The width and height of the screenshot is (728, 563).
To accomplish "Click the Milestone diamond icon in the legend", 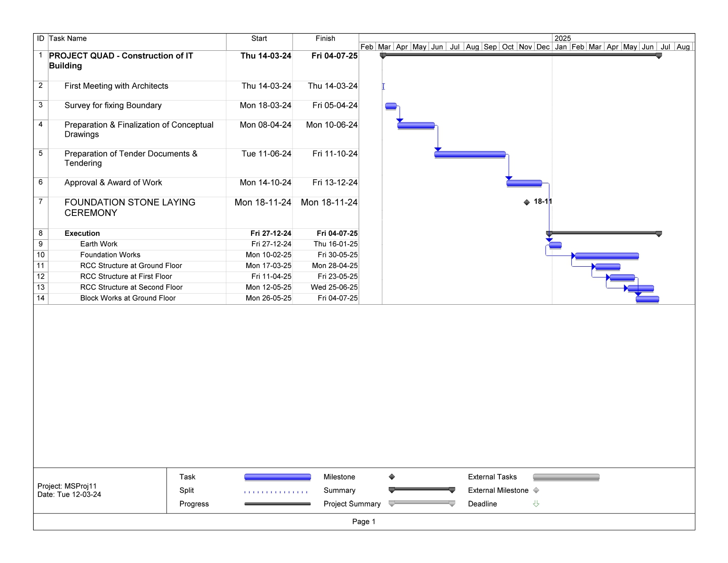I will 391,477.
